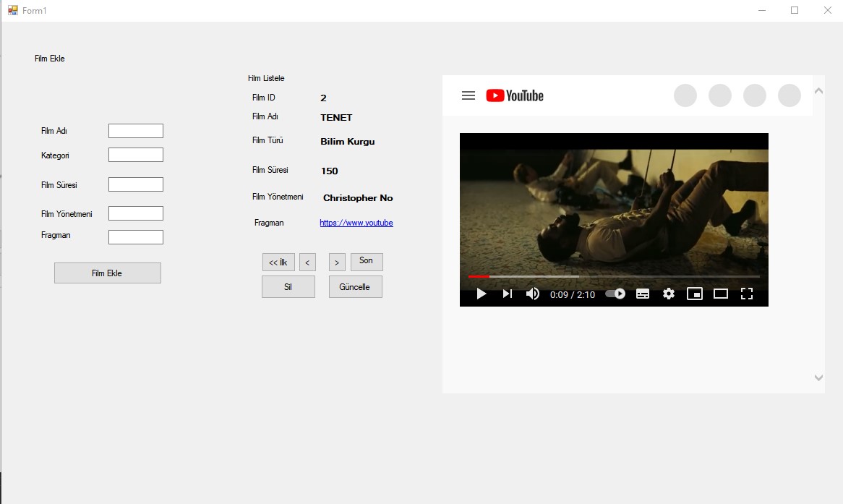The image size is (843, 504).
Task: Go to next film with > button
Action: 337,262
